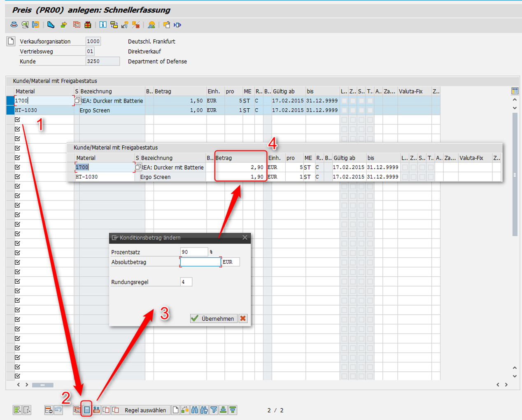This screenshot has height=420, width=522.
Task: Click the horizontal scrollbar thumb under the Material column
Action: pos(42,385)
